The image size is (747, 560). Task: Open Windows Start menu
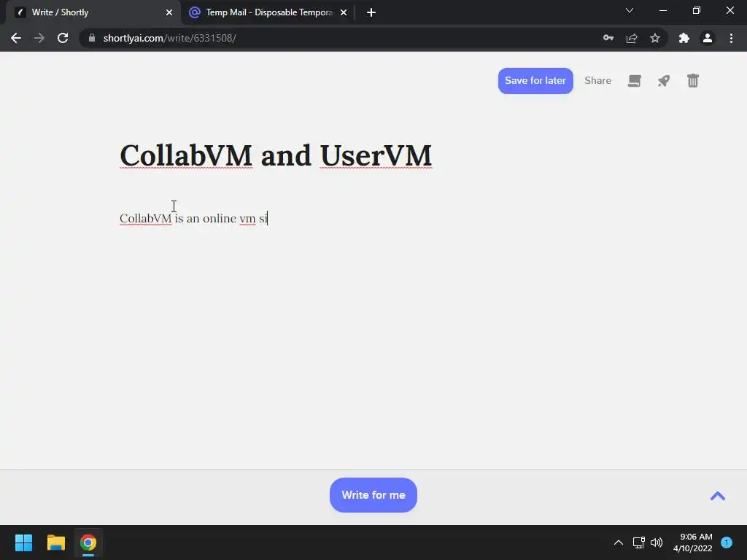23,542
